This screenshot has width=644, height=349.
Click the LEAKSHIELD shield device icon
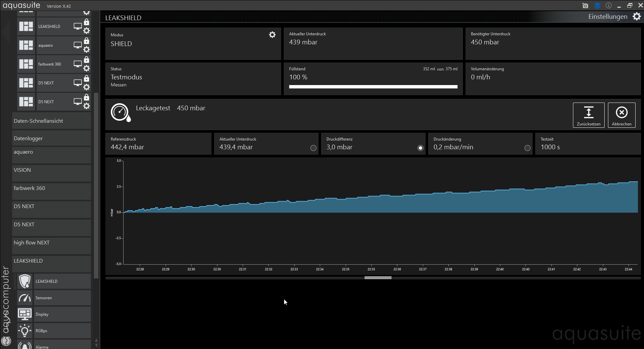25,281
